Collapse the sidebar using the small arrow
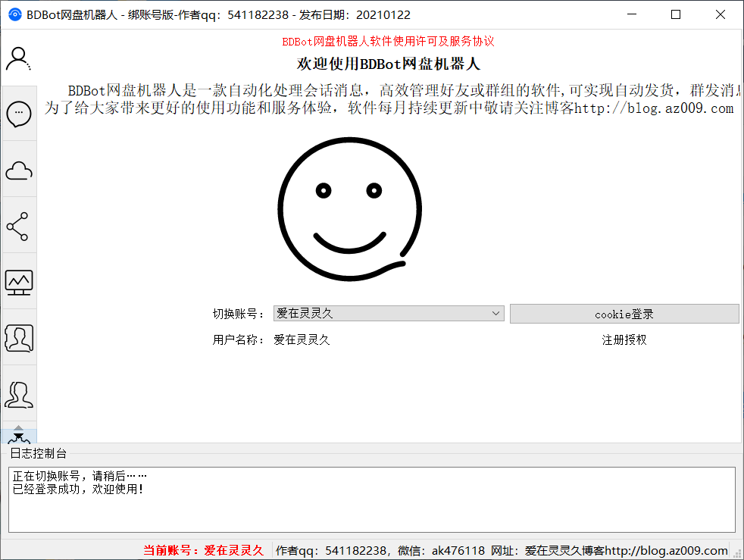This screenshot has width=744, height=560. [x=18, y=427]
